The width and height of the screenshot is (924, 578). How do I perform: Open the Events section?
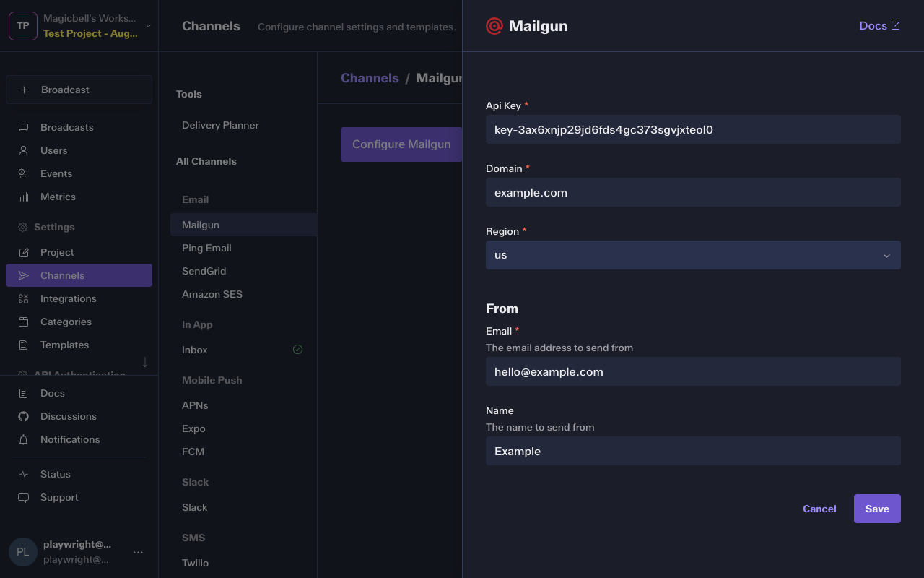79,173
